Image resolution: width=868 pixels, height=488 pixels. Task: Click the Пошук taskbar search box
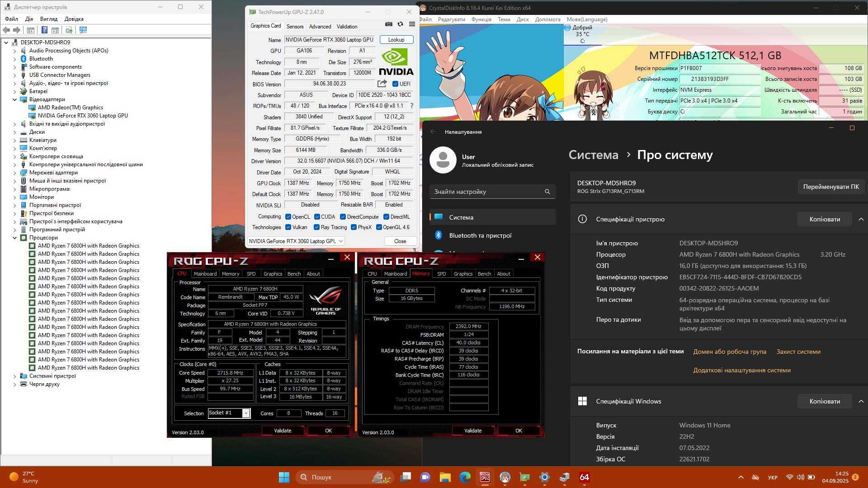click(345, 477)
